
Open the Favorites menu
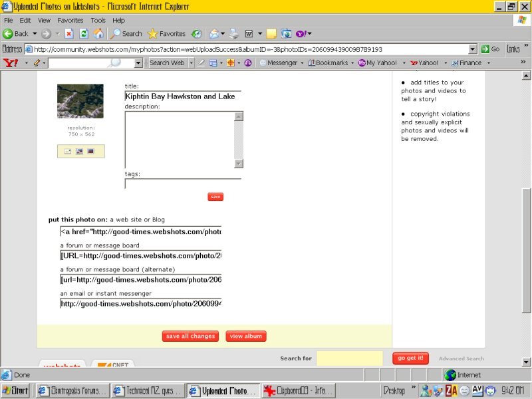tap(70, 21)
